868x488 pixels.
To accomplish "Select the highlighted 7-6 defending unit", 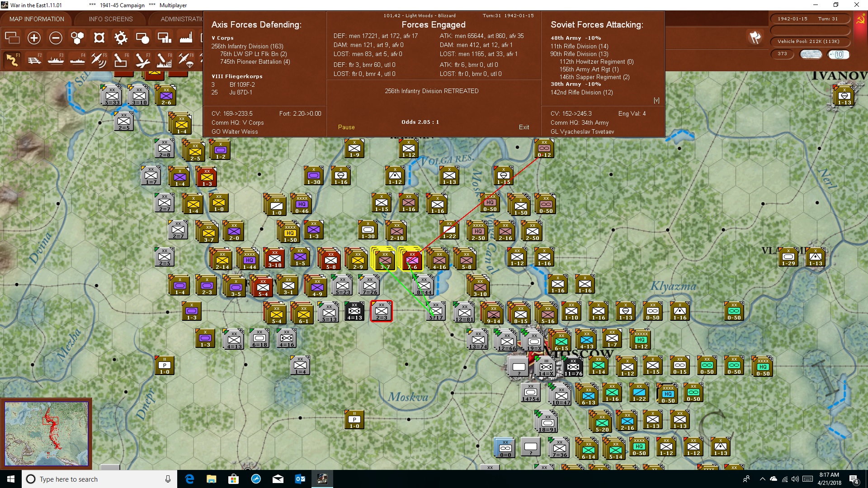I will click(411, 259).
